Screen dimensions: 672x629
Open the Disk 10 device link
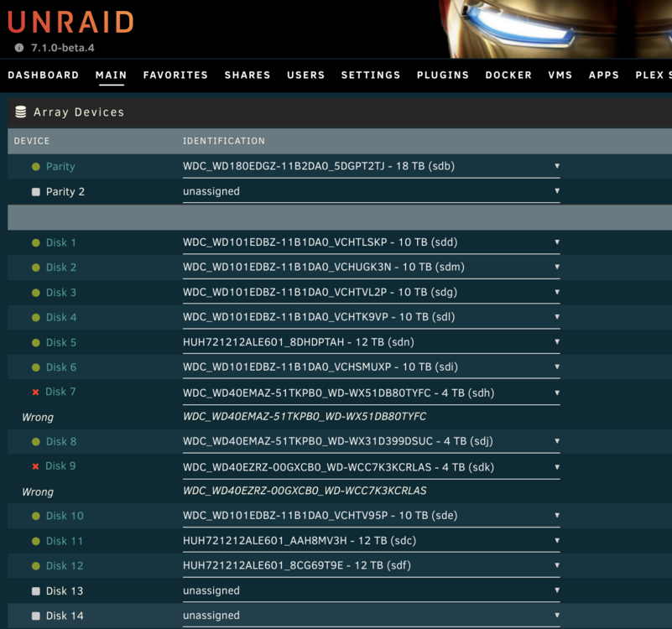(65, 516)
